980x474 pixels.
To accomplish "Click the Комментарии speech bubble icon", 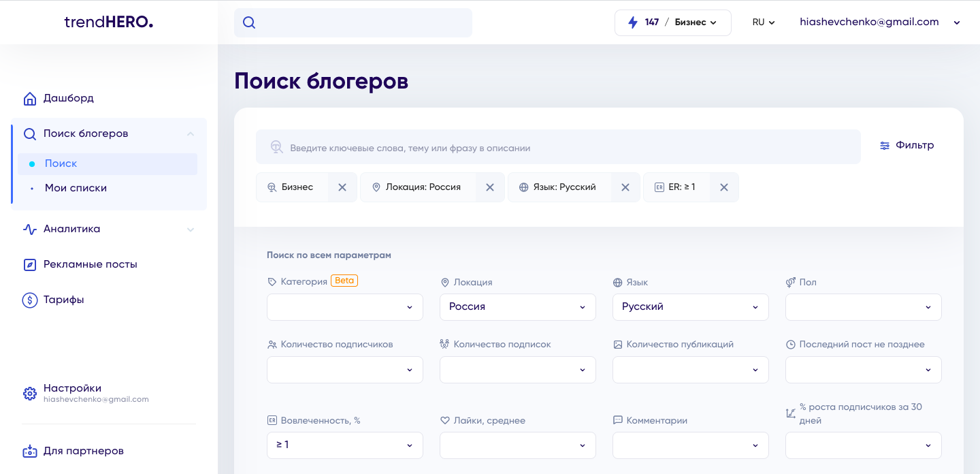I will (x=618, y=421).
